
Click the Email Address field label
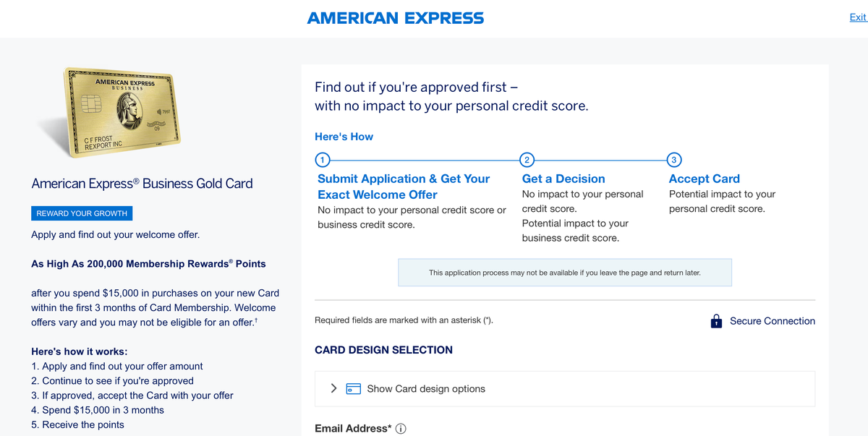[354, 428]
